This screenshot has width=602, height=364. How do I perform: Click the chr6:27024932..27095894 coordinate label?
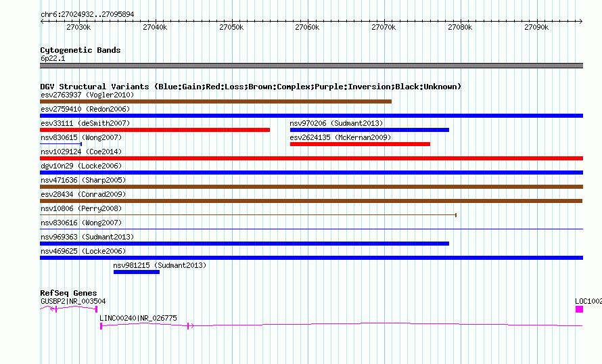click(x=87, y=14)
